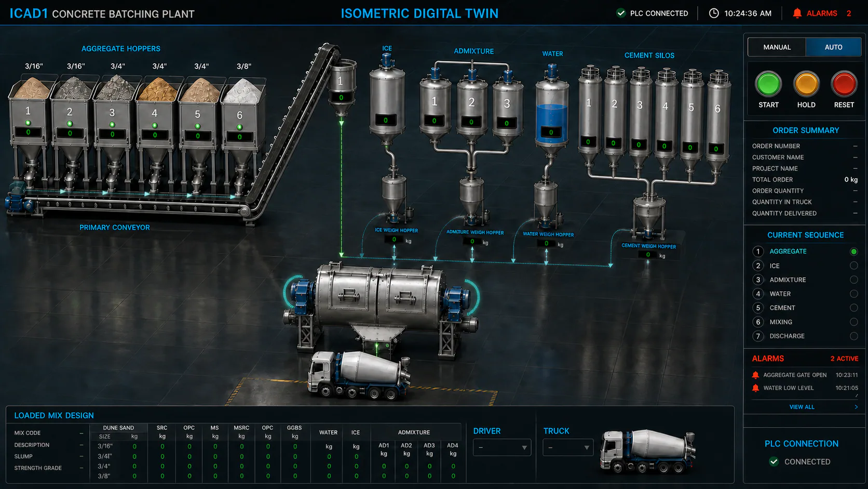Open the DRIVER dropdown
The image size is (868, 489).
[502, 447]
